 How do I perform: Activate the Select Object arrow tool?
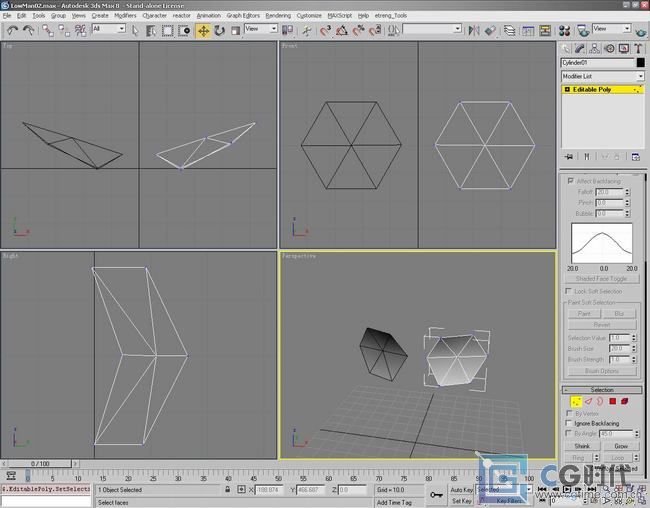[x=135, y=30]
